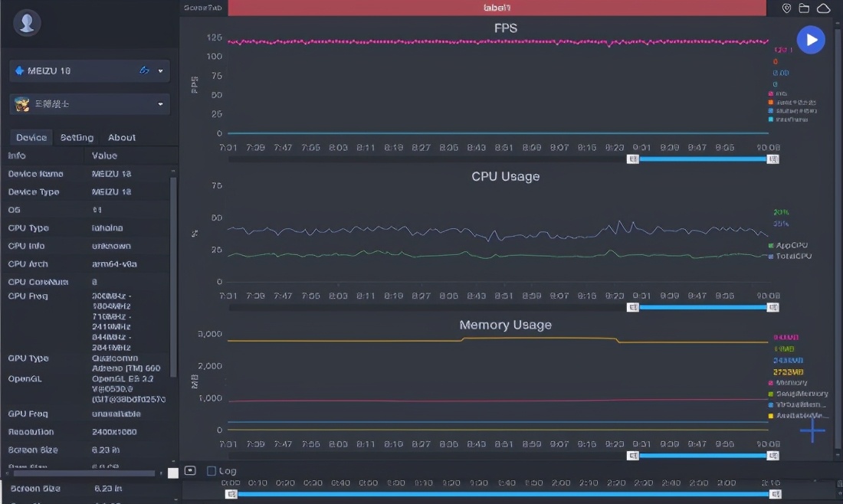Click FPS chart range slider right handle
The width and height of the screenshot is (843, 504).
click(x=772, y=159)
